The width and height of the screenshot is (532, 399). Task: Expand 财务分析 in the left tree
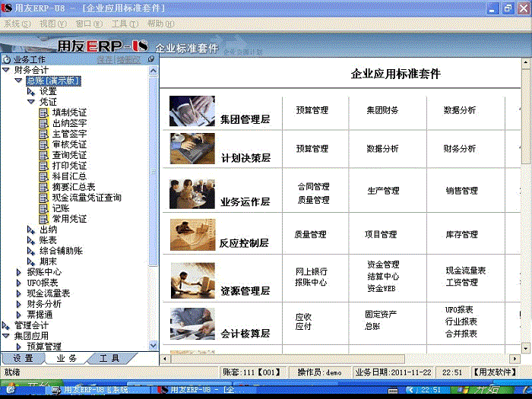click(19, 304)
